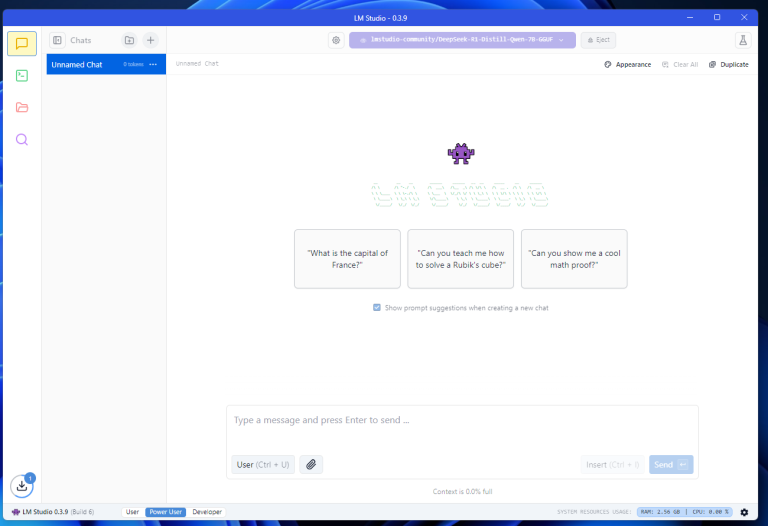
Task: Switch to User mode
Action: pos(132,512)
